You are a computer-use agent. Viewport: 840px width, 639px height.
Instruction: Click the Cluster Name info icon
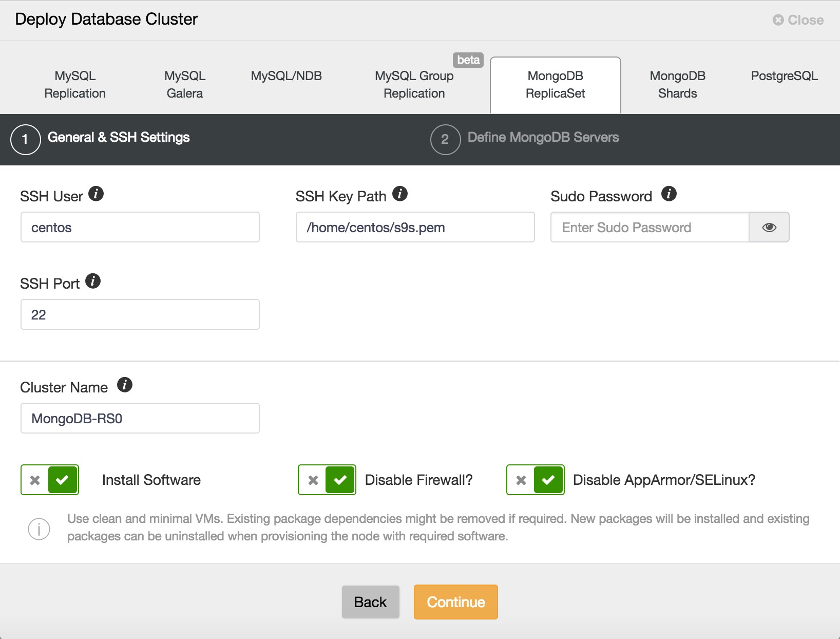tap(125, 385)
